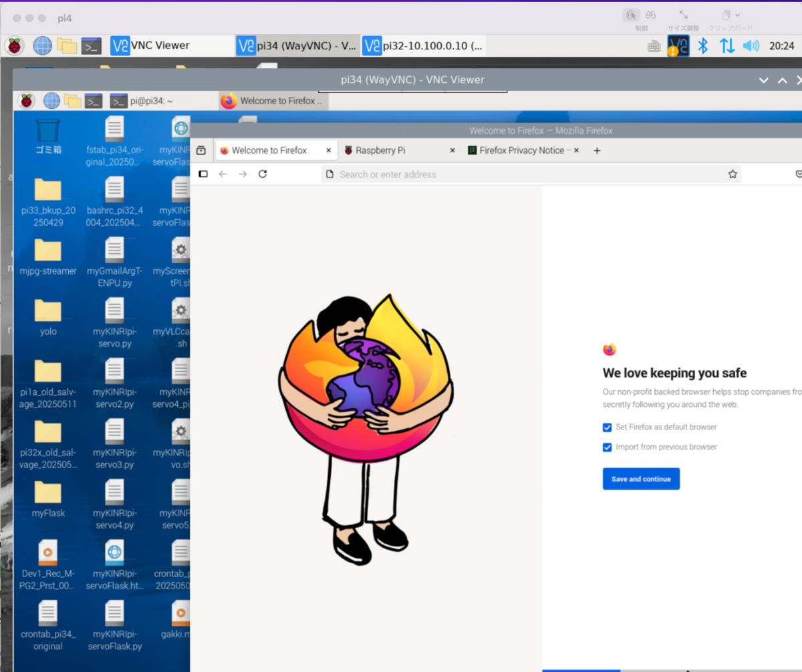Select myKINRIpi-servo3.py file
Image resolution: width=802 pixels, height=672 pixels.
[114, 444]
